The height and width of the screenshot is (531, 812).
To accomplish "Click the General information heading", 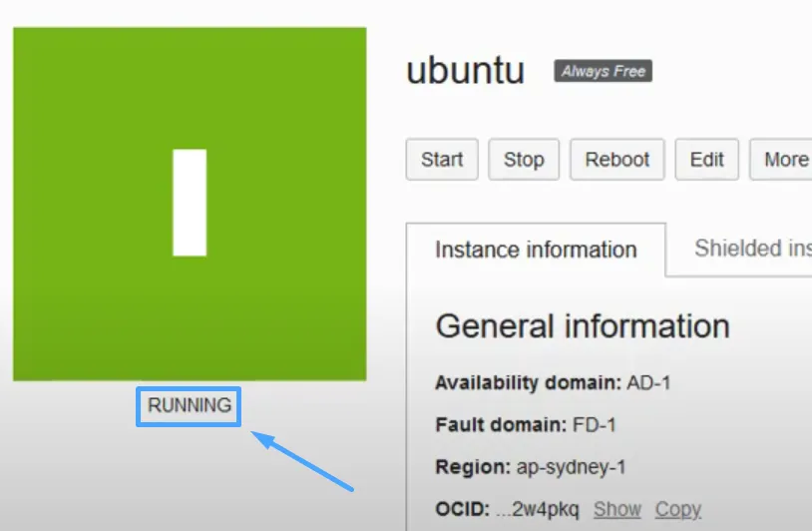I will click(x=583, y=326).
